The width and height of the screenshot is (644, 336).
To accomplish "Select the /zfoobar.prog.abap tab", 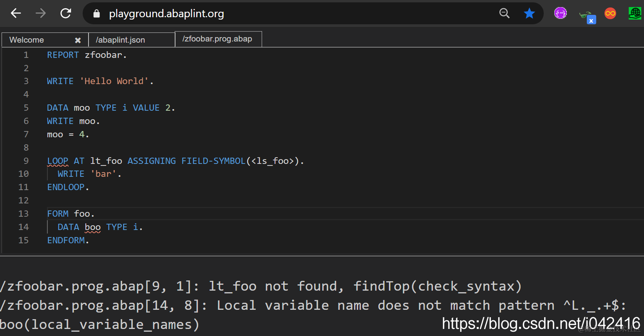I will (x=218, y=39).
